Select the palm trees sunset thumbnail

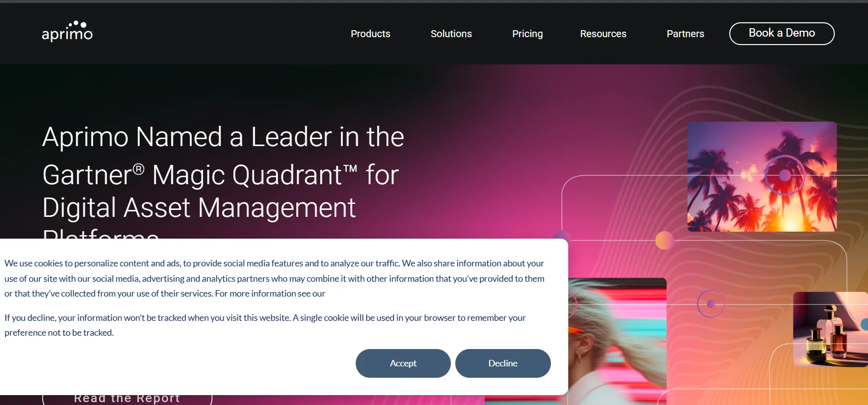click(x=761, y=177)
